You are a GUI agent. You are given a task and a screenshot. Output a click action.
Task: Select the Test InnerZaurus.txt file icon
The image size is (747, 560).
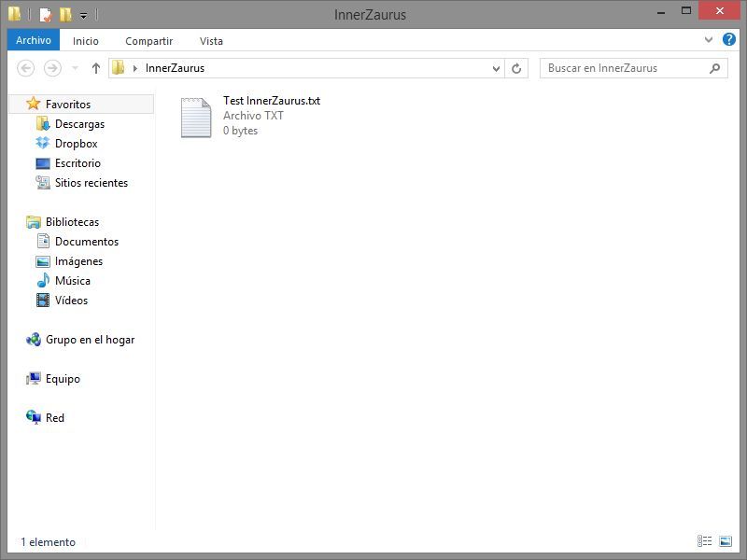coord(196,118)
